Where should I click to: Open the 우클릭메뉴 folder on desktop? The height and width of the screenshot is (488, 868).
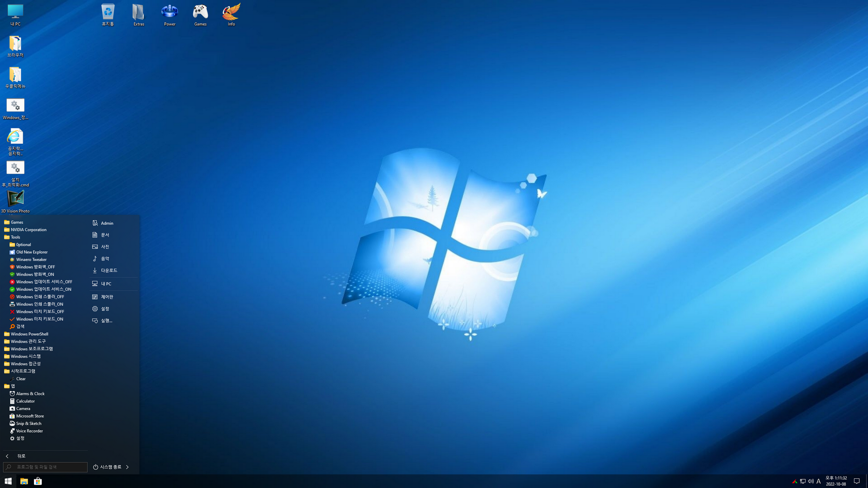pos(15,77)
